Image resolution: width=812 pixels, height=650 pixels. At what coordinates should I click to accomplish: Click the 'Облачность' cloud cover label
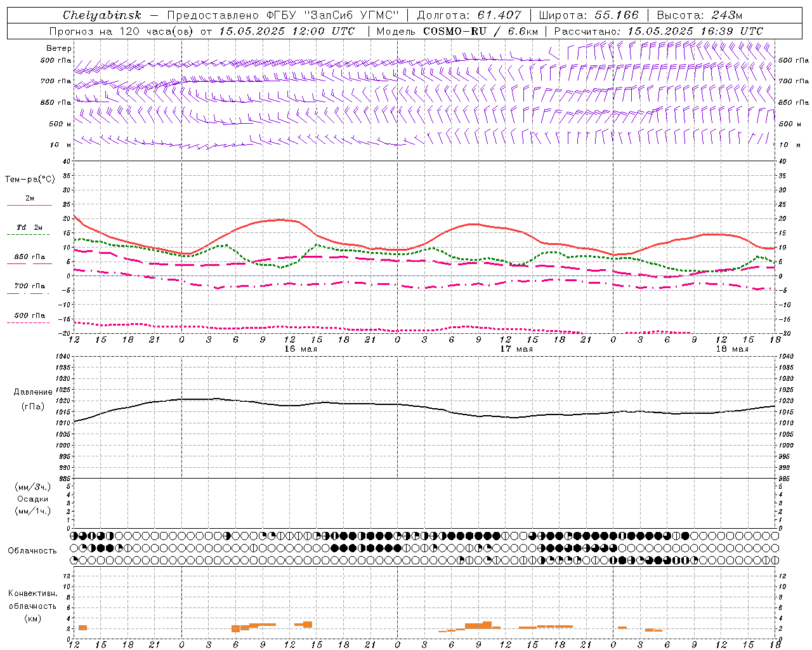point(32,551)
